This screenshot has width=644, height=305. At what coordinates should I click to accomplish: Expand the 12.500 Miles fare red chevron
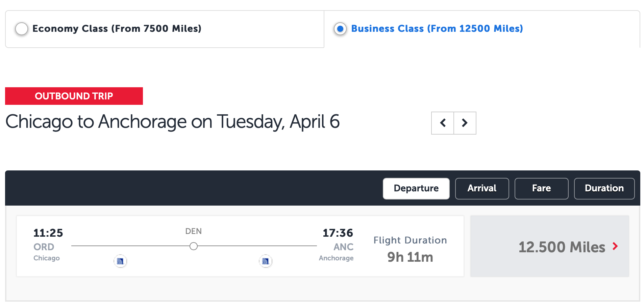pyautogui.click(x=615, y=246)
